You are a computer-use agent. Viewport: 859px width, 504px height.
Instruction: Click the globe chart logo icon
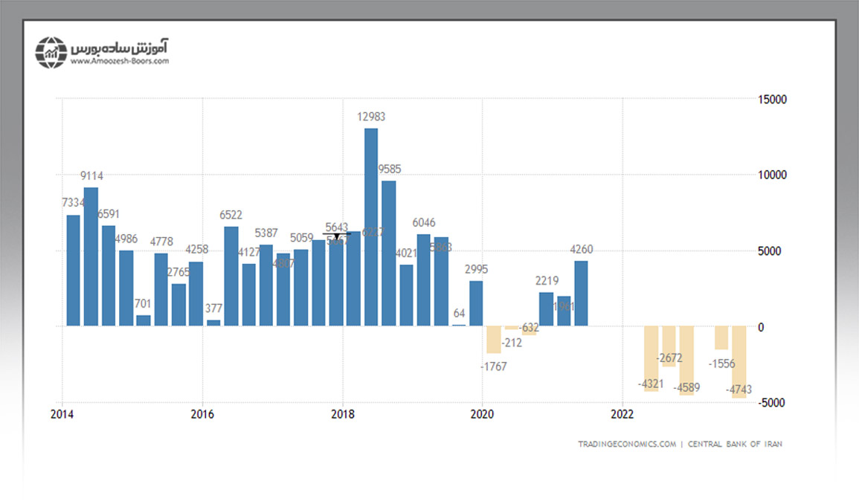click(x=52, y=51)
